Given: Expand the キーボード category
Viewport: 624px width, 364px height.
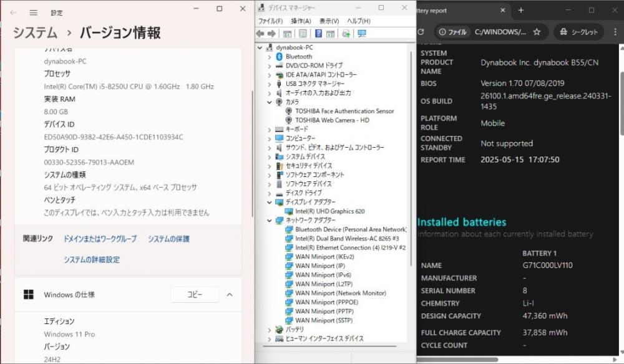Looking at the screenshot, I should pyautogui.click(x=270, y=130).
